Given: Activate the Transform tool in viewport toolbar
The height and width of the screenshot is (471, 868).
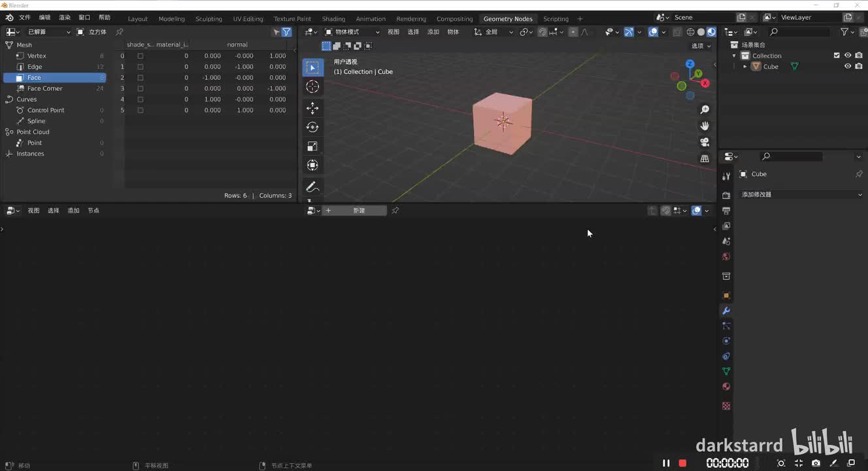Looking at the screenshot, I should [312, 166].
